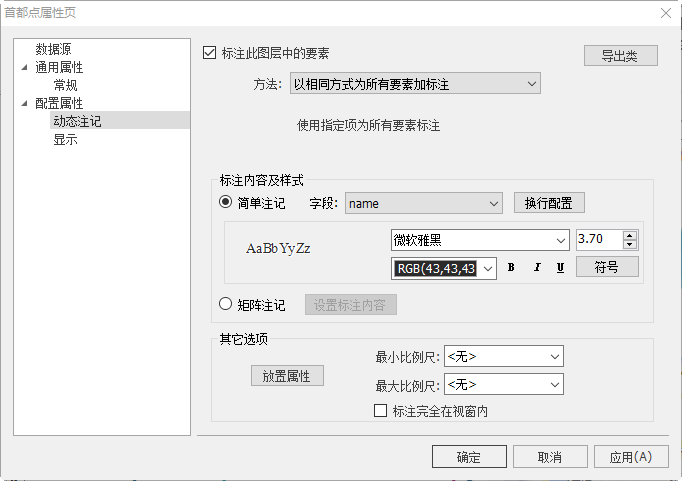Decrease font size with down spinner arrow

(629, 245)
